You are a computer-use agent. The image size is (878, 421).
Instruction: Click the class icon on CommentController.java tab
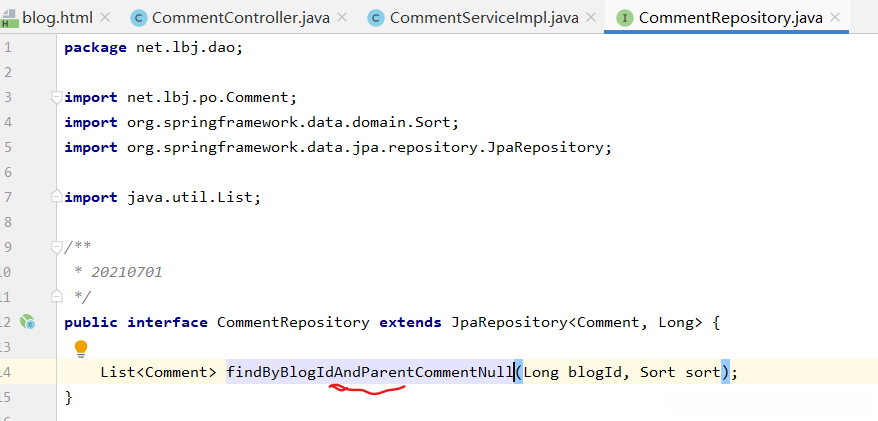tap(138, 18)
